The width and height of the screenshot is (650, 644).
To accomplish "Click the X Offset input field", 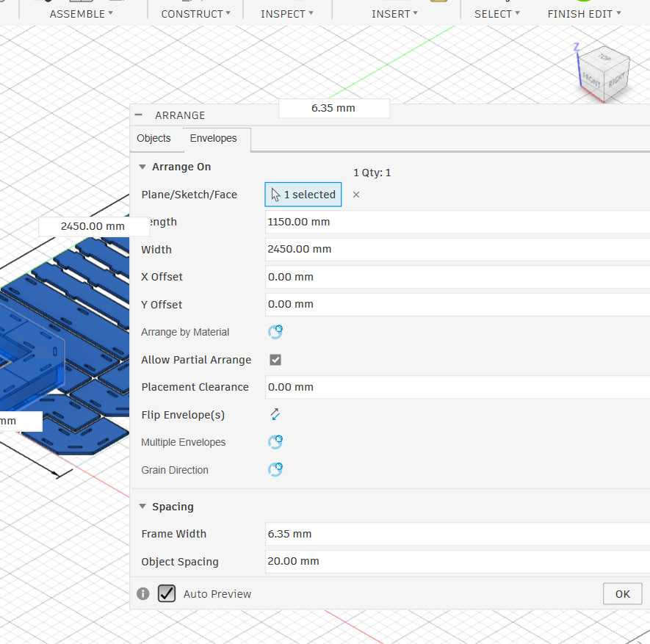I will click(458, 277).
